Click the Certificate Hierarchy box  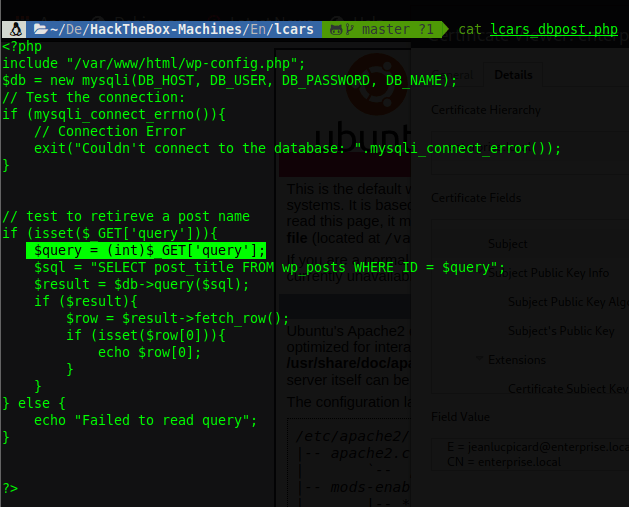tap(530, 152)
